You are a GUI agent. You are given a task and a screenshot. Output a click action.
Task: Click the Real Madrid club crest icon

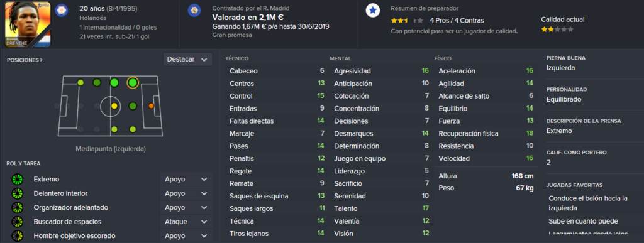pyautogui.click(x=194, y=11)
